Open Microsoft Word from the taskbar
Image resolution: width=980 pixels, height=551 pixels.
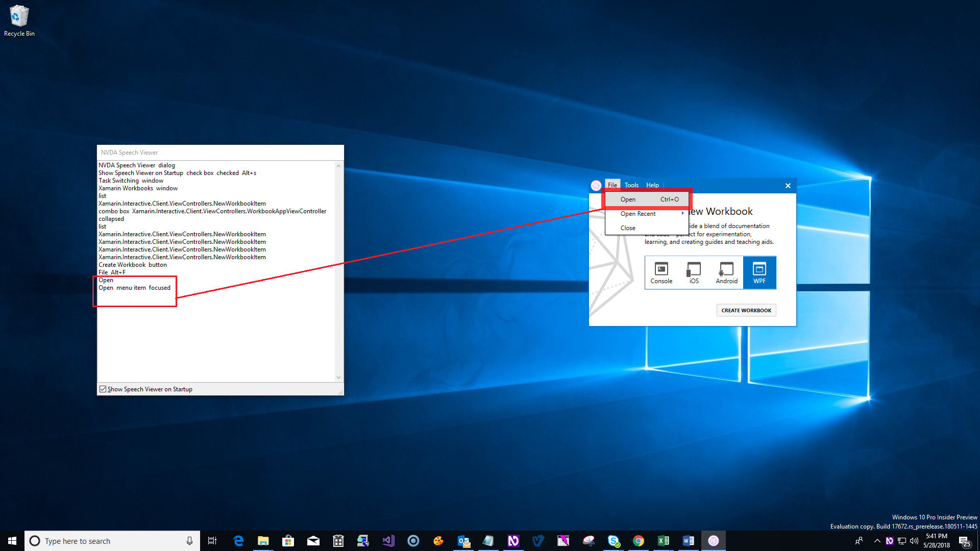click(x=689, y=540)
